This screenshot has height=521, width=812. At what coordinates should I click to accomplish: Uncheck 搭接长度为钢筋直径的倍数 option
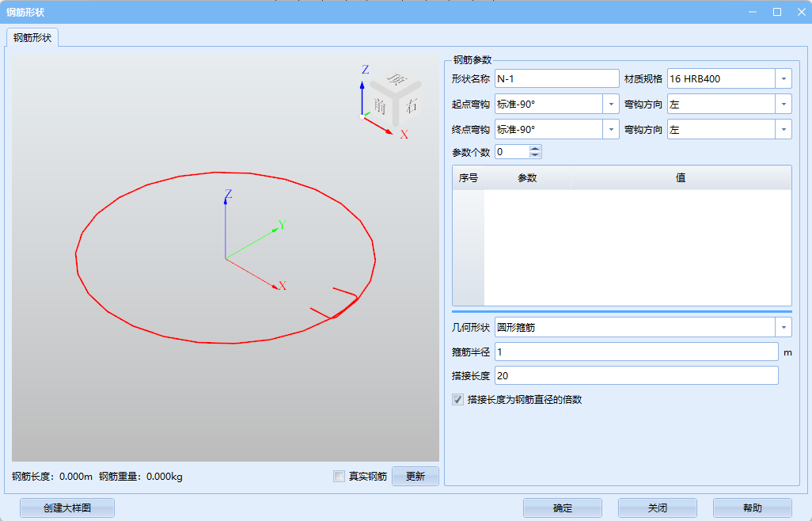[x=457, y=400]
